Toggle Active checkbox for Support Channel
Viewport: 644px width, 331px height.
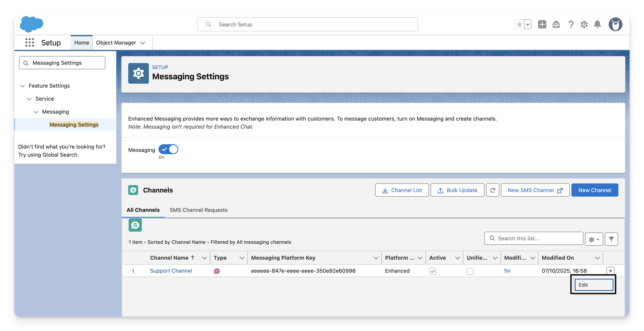tap(432, 271)
